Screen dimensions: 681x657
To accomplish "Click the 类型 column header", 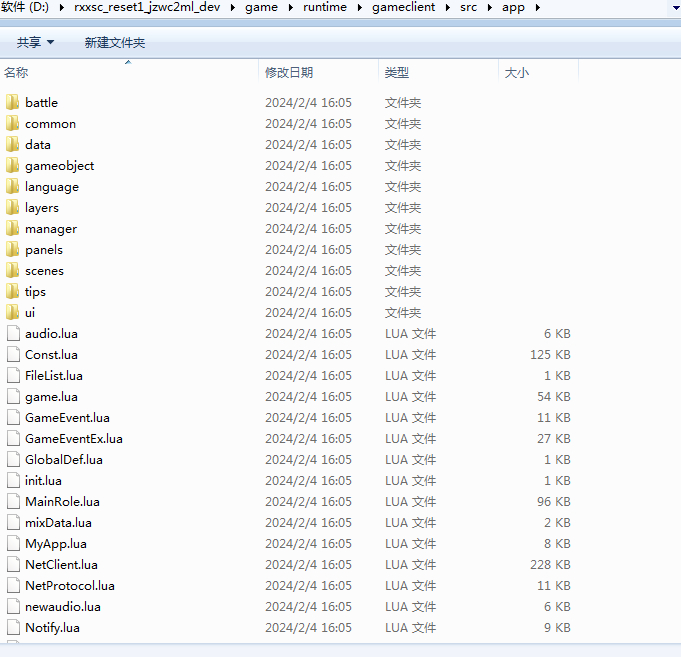I will tap(397, 73).
